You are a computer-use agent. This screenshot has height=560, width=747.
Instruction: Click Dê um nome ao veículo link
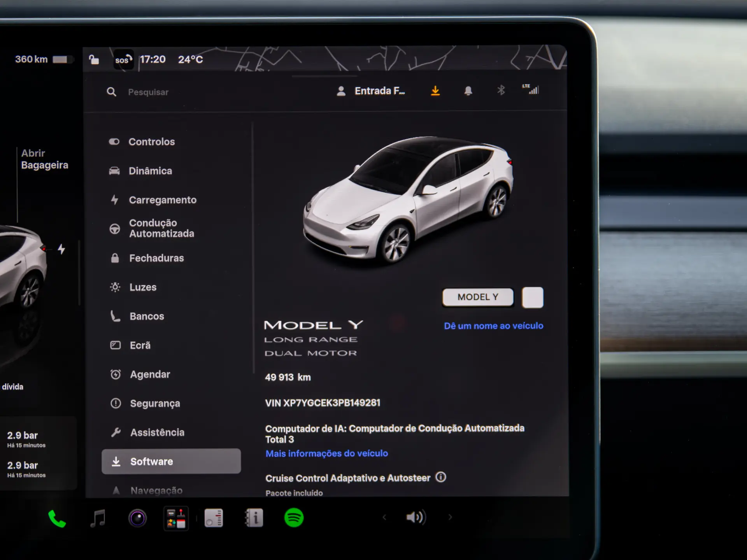494,326
